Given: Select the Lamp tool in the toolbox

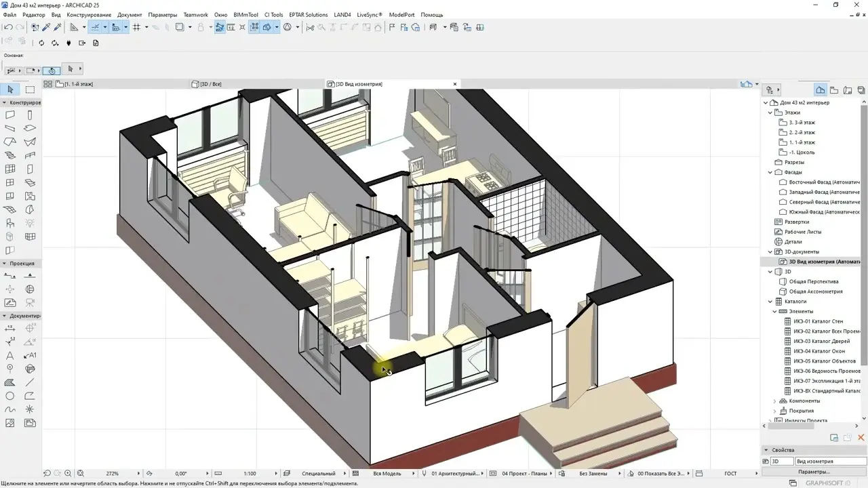Looking at the screenshot, I should (x=30, y=223).
